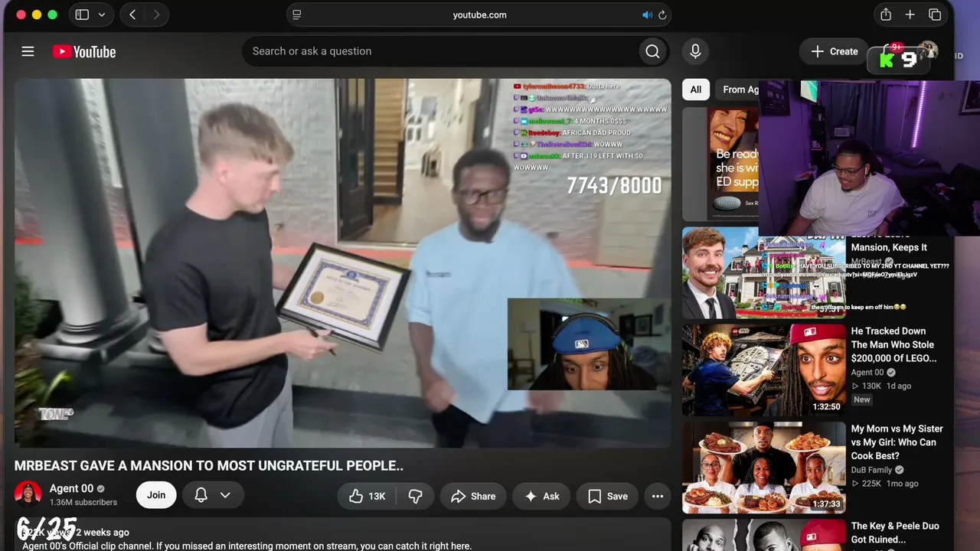Click the '1:32:50' duration label
980x551 pixels.
826,407
